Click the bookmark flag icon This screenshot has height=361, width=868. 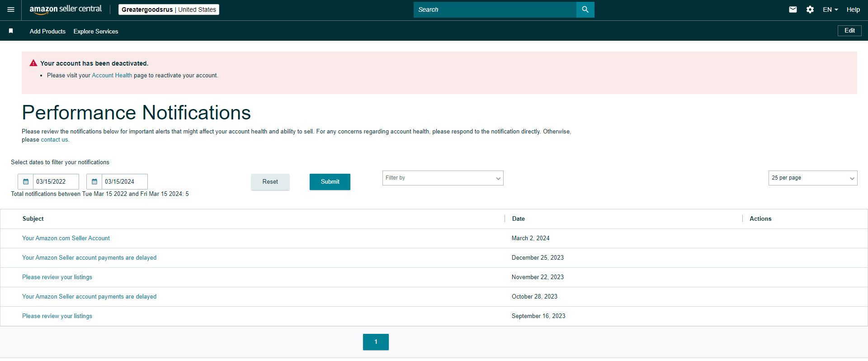pyautogui.click(x=11, y=31)
